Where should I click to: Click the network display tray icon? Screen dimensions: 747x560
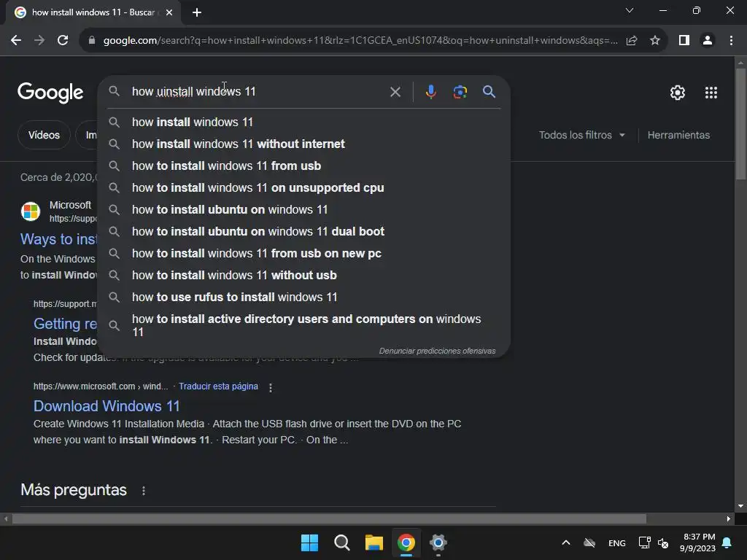point(644,542)
